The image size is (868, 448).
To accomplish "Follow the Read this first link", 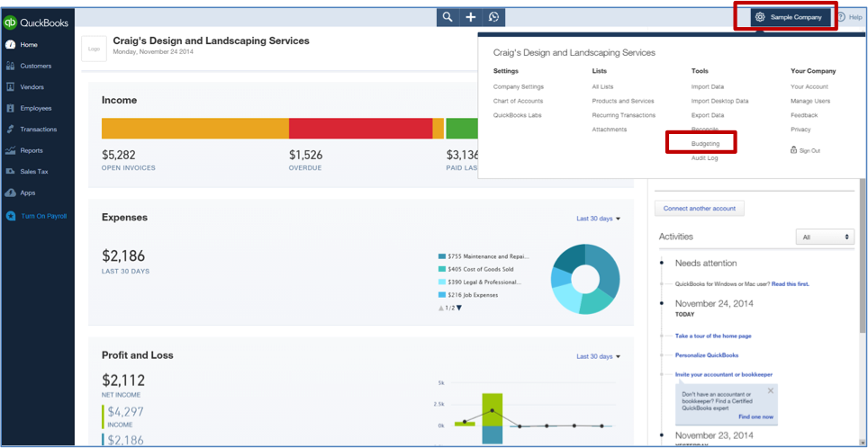I will [790, 283].
